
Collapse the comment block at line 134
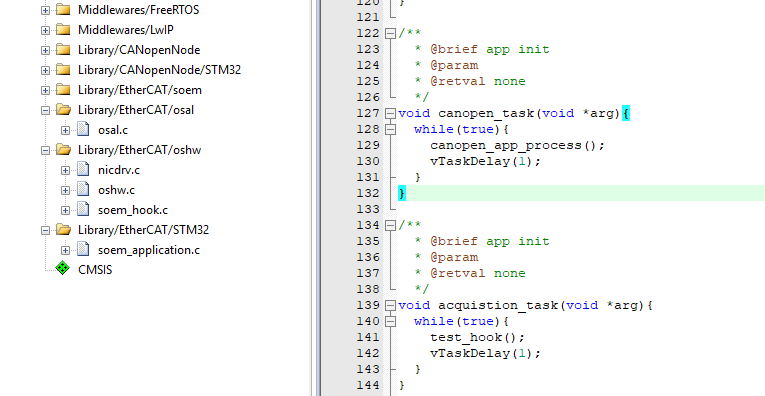point(390,225)
